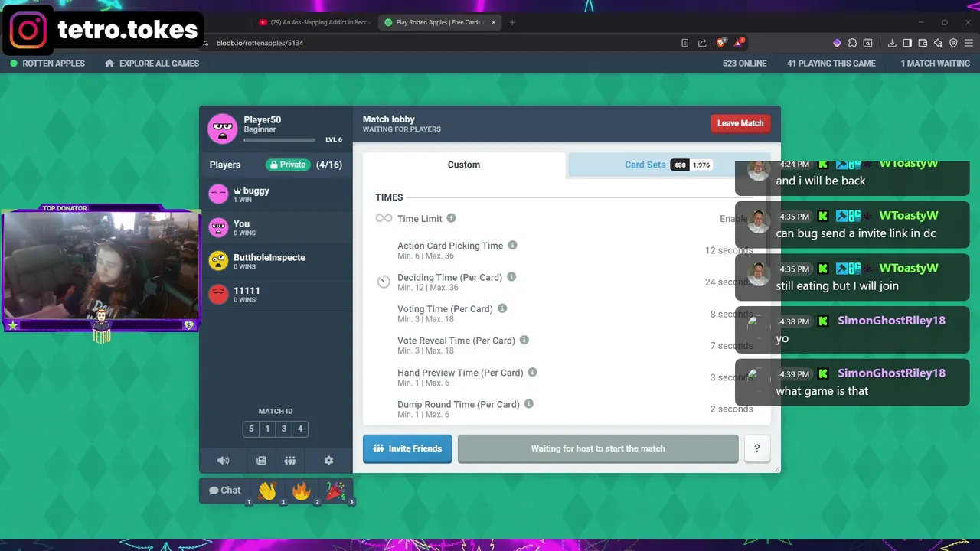Open Explore All Games link

coord(152,64)
